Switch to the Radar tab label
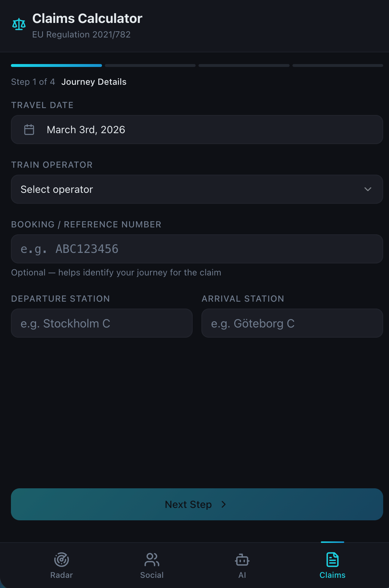The image size is (389, 588). 62,575
